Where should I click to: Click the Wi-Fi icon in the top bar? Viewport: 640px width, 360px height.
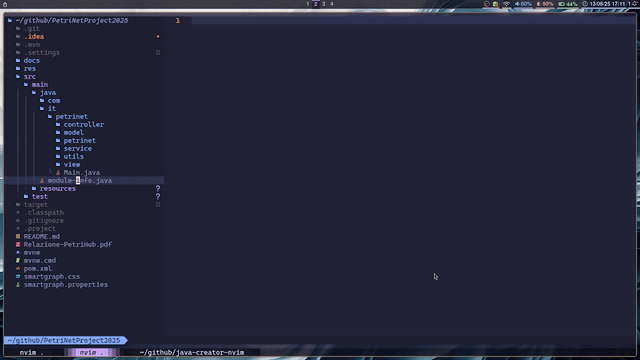point(506,4)
